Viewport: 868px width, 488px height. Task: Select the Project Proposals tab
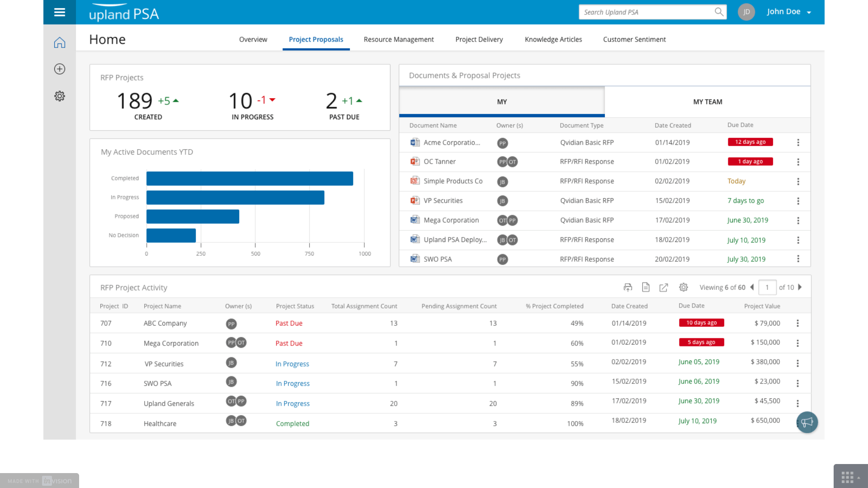coord(316,39)
